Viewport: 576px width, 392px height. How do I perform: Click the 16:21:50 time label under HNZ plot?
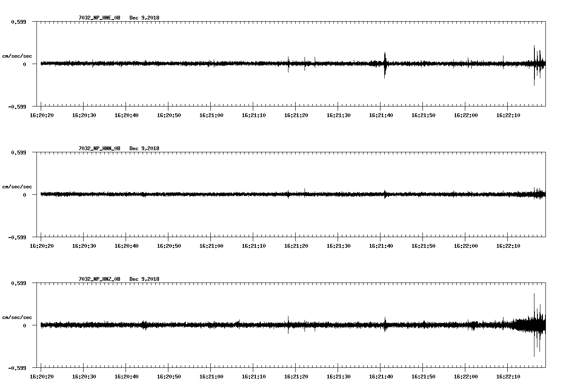coord(423,377)
